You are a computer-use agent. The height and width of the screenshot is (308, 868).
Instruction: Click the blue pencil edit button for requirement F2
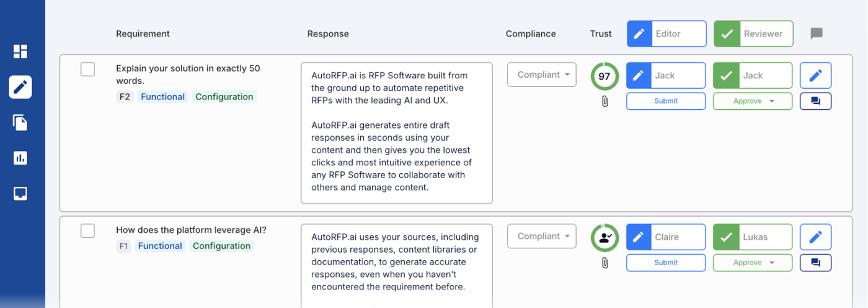point(815,75)
